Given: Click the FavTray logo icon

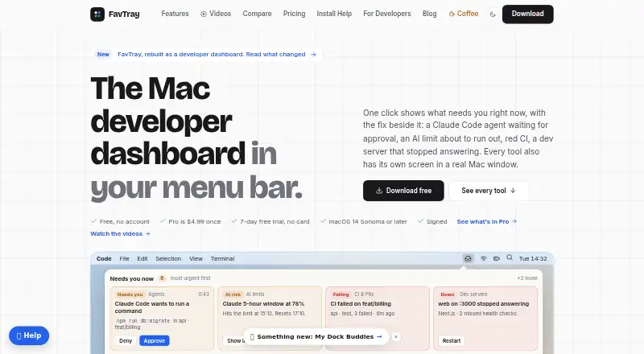Looking at the screenshot, I should click(97, 14).
